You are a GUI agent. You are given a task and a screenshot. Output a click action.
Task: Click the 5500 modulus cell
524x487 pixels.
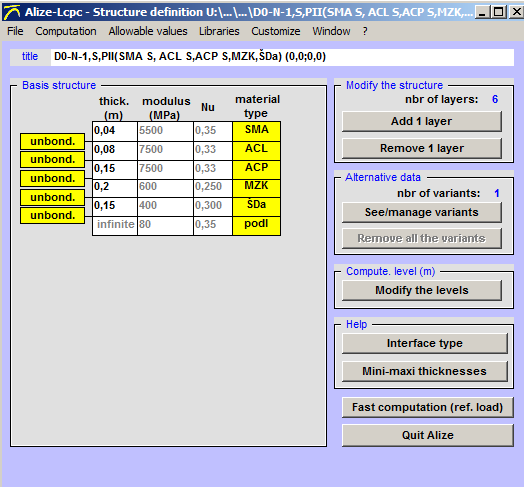[x=165, y=131]
